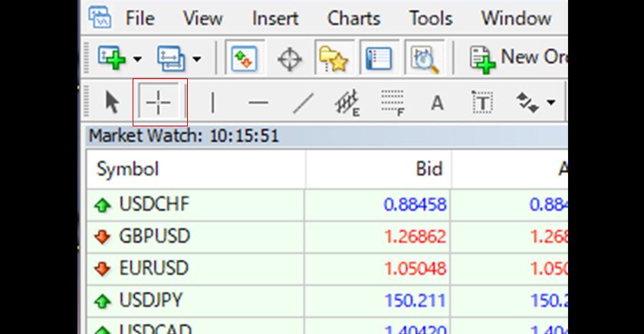The height and width of the screenshot is (334, 644).
Task: Choose the Text Label tool
Action: 481,103
